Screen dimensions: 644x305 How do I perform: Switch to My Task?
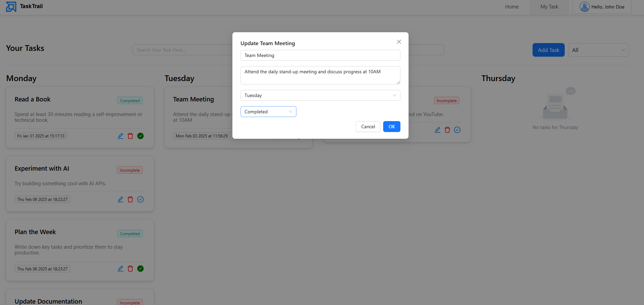548,6
